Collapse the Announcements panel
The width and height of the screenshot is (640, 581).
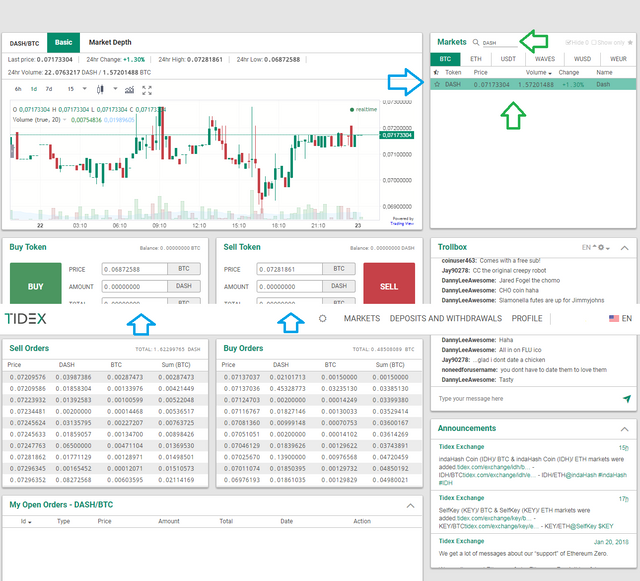pos(624,429)
